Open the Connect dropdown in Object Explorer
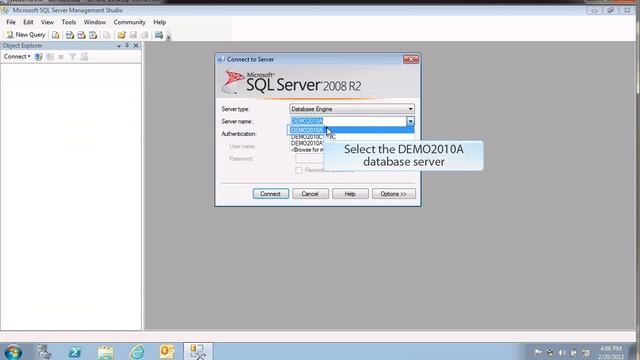Screen dimensions: 640x360 [17, 57]
